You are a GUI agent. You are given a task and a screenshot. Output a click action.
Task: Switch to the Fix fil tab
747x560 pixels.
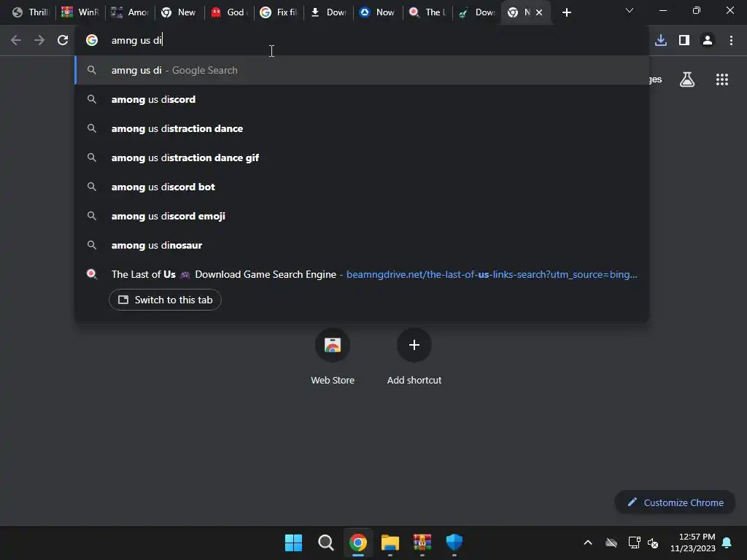[278, 13]
